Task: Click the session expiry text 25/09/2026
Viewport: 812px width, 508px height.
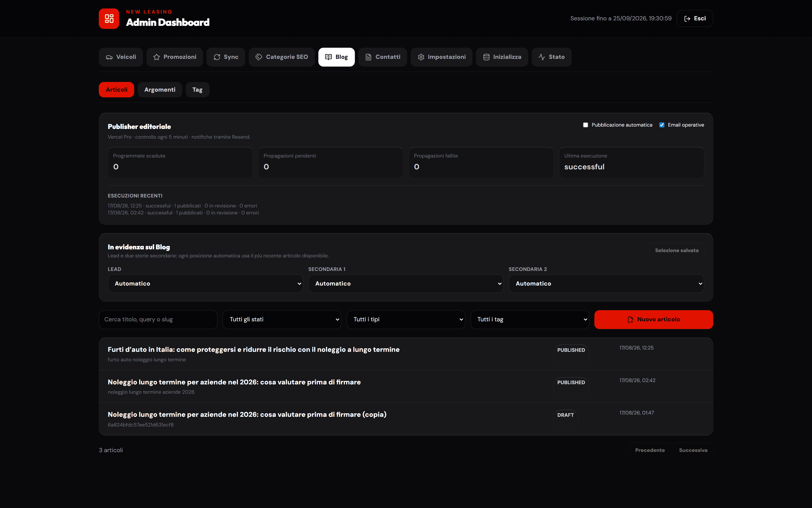Action: point(621,18)
